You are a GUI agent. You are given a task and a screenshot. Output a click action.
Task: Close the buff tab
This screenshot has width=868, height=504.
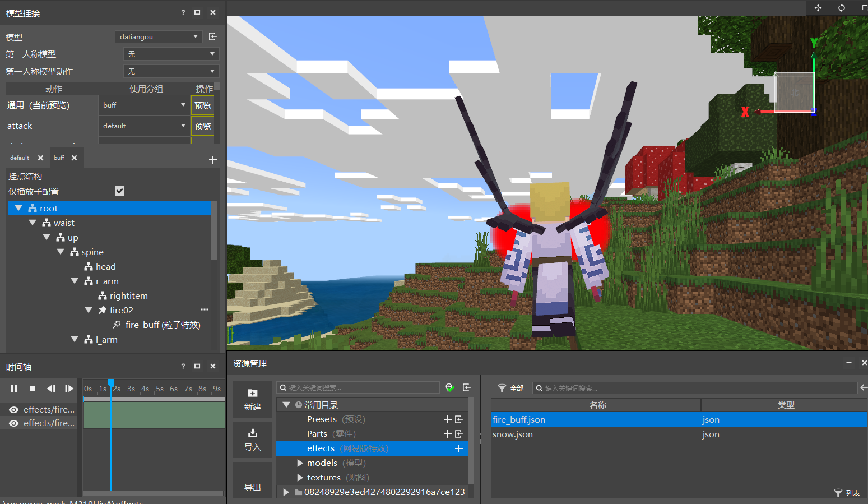point(74,158)
